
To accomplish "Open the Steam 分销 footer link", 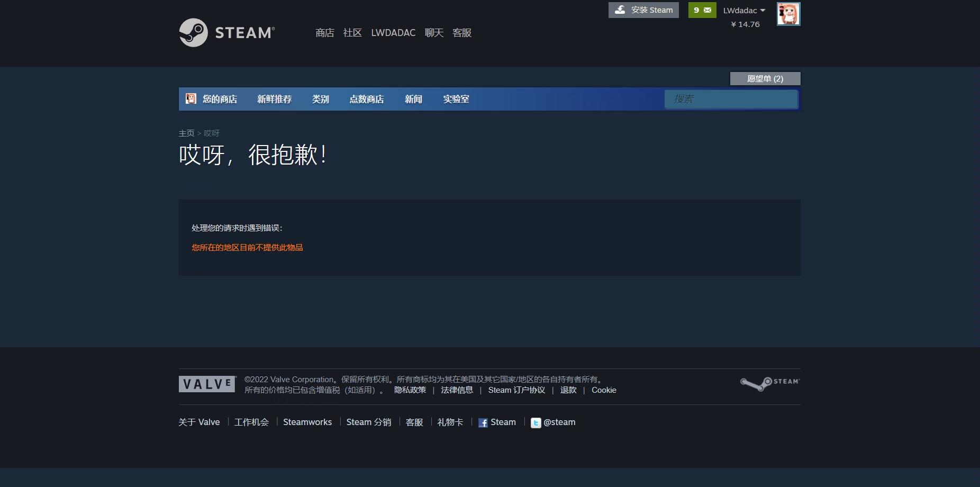I will click(369, 422).
